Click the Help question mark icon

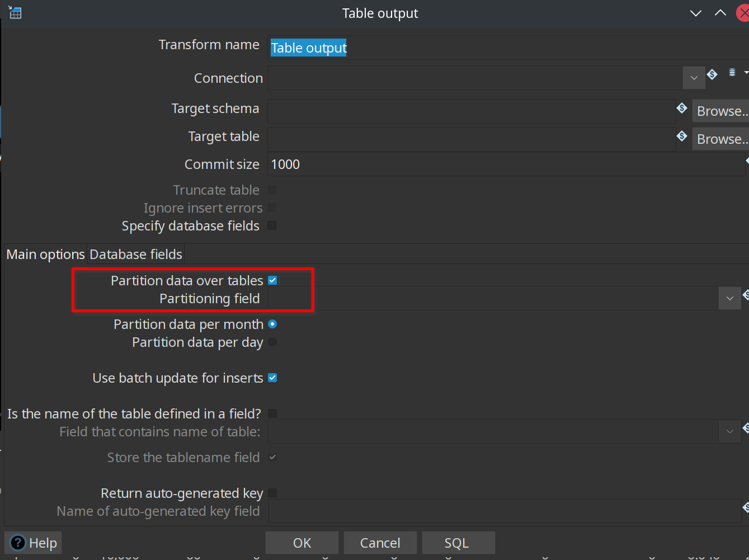(18, 543)
